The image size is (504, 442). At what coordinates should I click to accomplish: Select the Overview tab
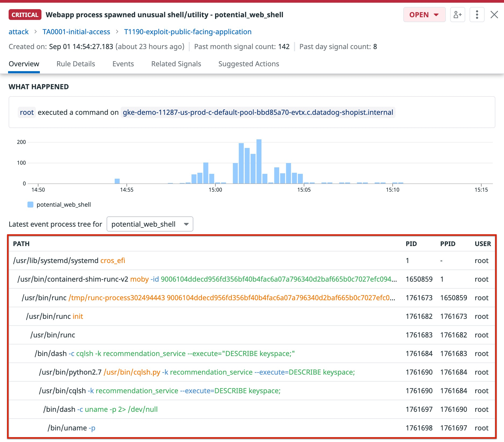coord(24,64)
